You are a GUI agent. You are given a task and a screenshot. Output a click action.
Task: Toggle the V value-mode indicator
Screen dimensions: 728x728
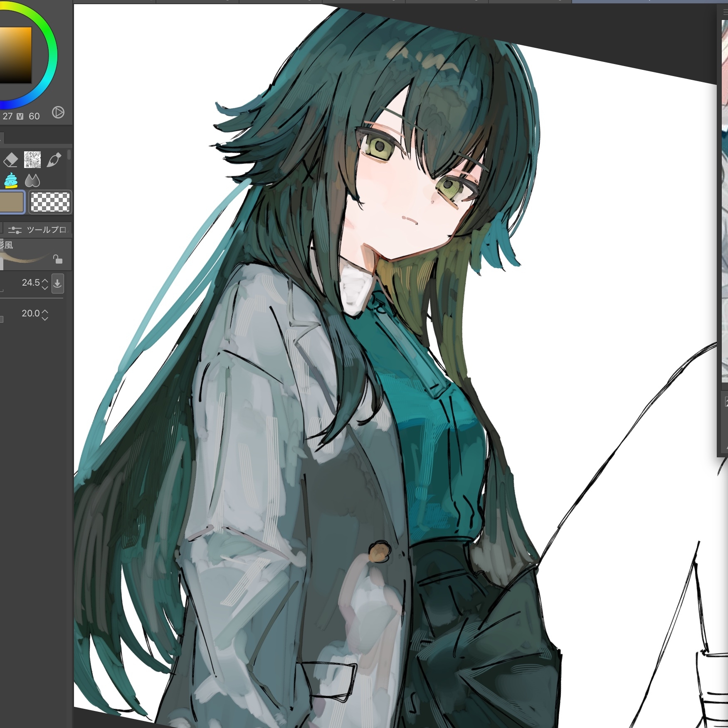point(20,116)
